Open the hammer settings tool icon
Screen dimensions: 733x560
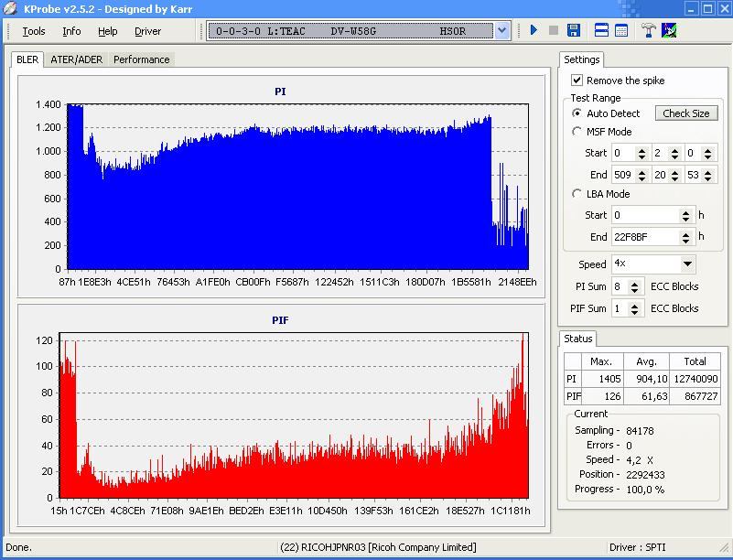pos(648,30)
